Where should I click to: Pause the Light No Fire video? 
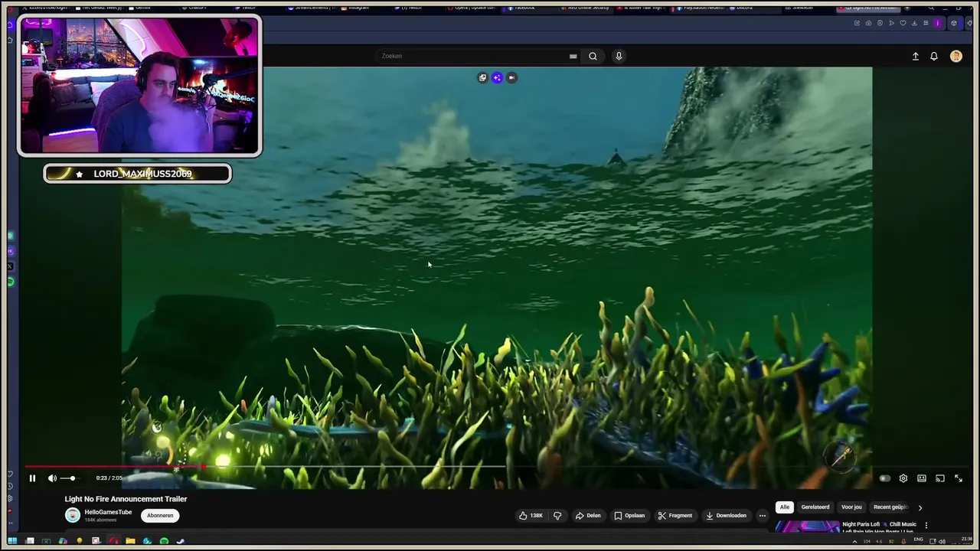coord(32,478)
